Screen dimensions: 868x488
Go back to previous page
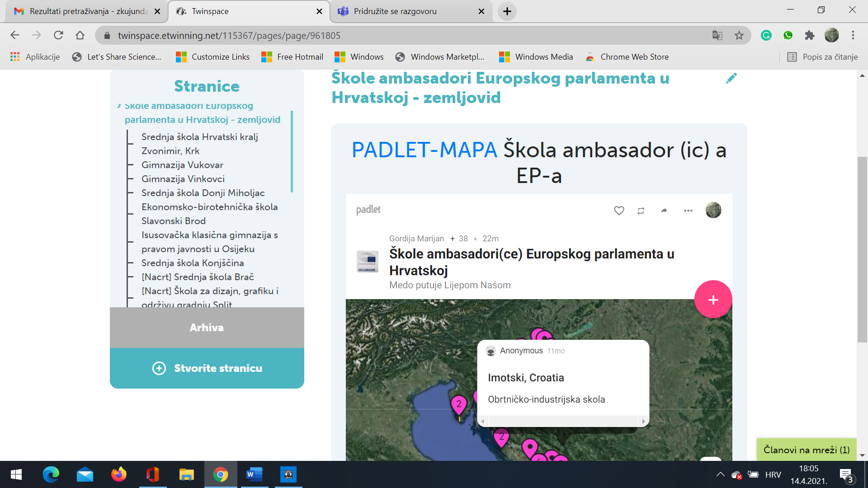15,35
